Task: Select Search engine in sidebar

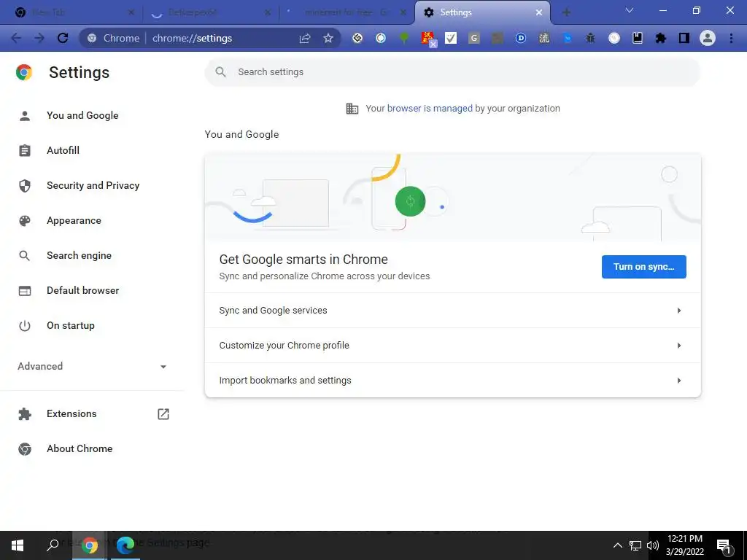Action: coord(79,255)
